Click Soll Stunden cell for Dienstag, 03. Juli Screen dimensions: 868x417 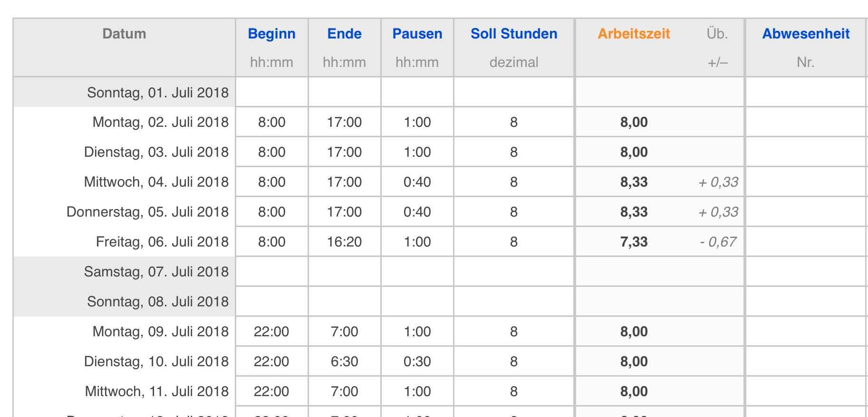[x=513, y=152]
